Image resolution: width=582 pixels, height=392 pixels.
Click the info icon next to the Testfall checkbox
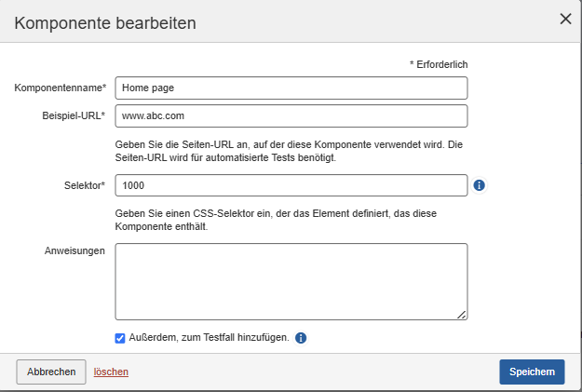coord(301,338)
